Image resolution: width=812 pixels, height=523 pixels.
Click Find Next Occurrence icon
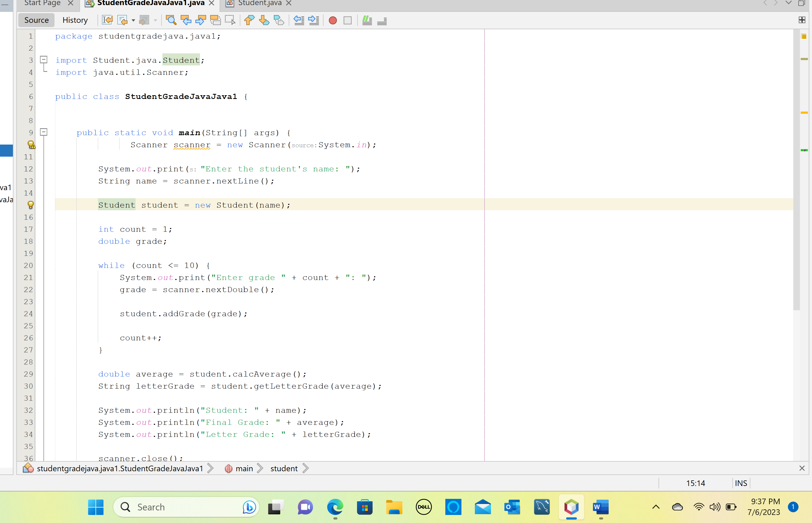pos(201,20)
